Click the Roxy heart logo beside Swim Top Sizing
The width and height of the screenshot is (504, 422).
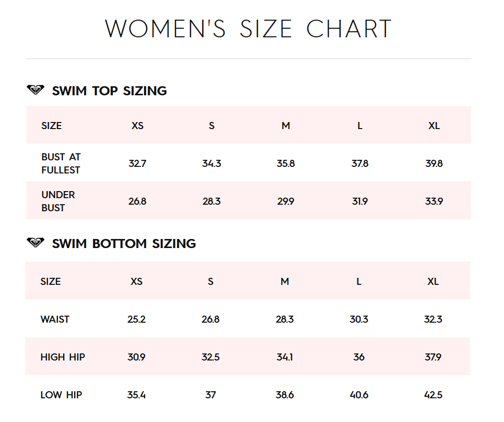pos(35,90)
